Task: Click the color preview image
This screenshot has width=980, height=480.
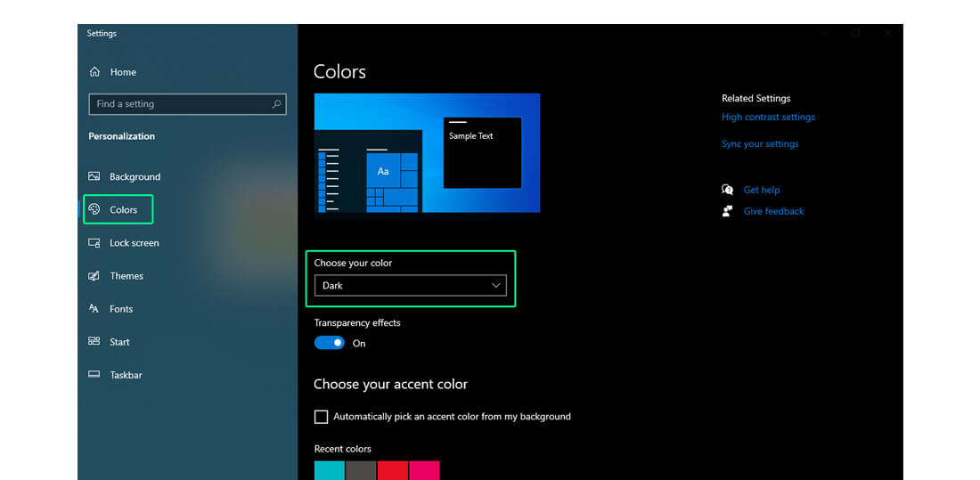Action: (427, 153)
